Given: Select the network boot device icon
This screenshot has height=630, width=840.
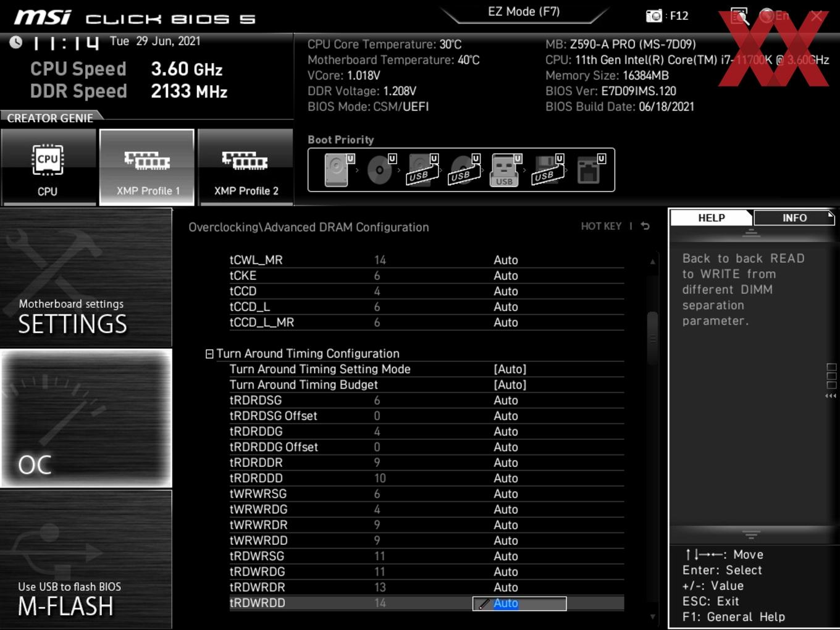Looking at the screenshot, I should click(590, 170).
